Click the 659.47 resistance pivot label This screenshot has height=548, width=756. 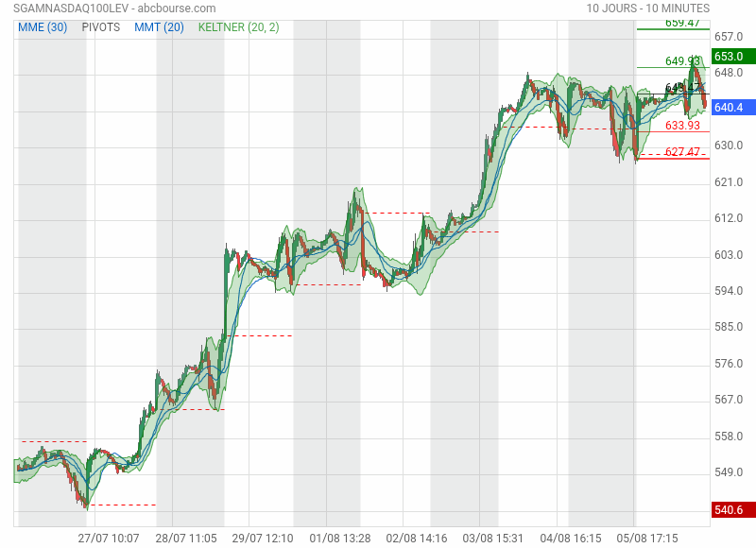[682, 23]
